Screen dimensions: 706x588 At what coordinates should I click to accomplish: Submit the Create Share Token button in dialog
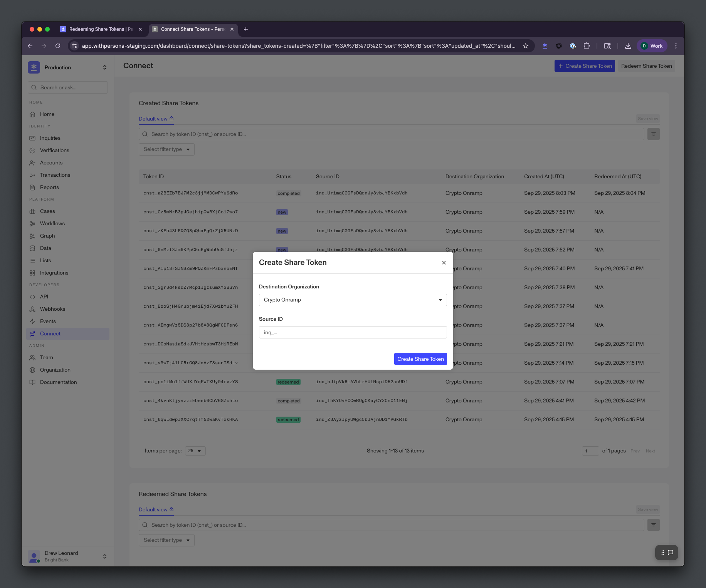[420, 359]
